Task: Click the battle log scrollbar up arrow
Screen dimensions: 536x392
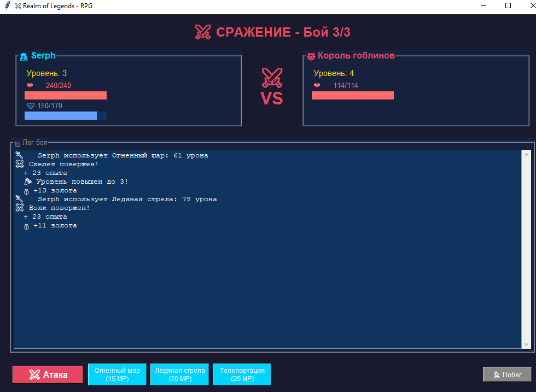Action: [526, 155]
